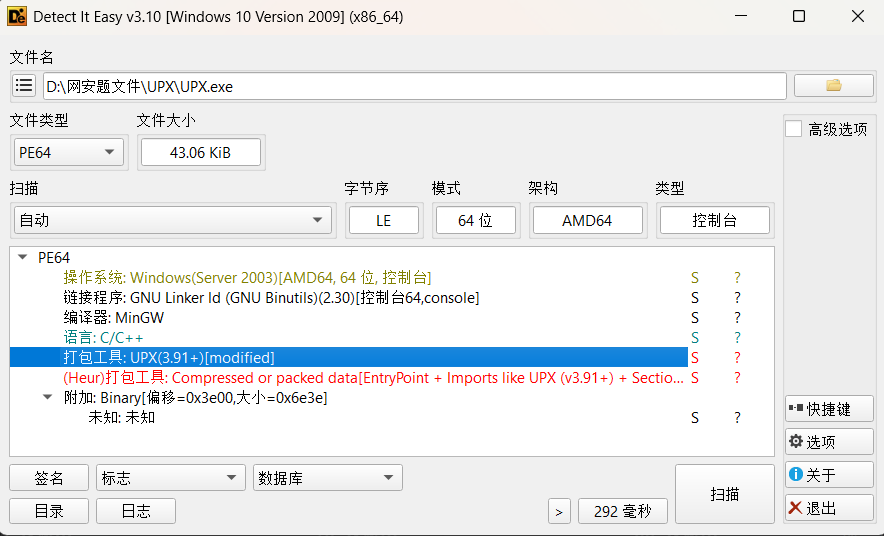The image size is (884, 536).
Task: Click the S link on the 编译器 MinGW row
Action: pos(695,317)
